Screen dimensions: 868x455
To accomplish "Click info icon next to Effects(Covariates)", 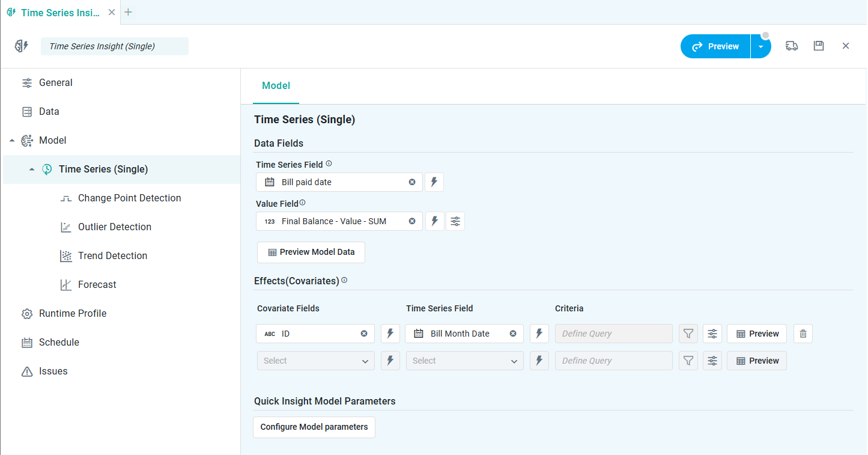I will coord(344,280).
